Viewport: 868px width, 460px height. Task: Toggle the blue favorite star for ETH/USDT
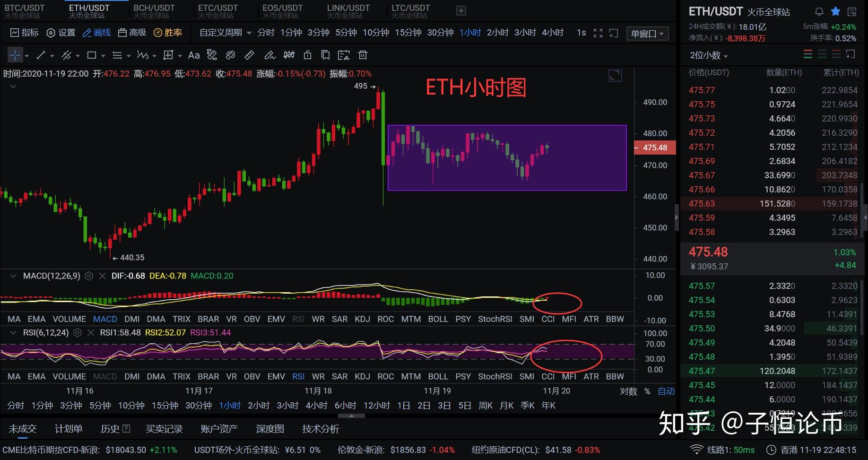(x=835, y=12)
